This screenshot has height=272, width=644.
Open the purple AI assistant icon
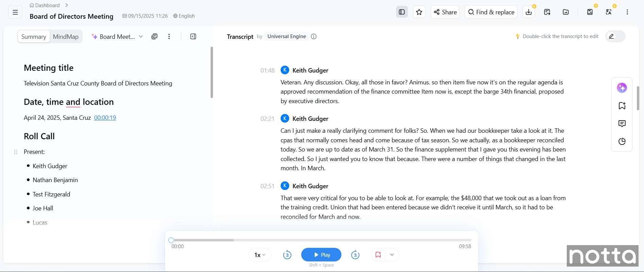[622, 88]
